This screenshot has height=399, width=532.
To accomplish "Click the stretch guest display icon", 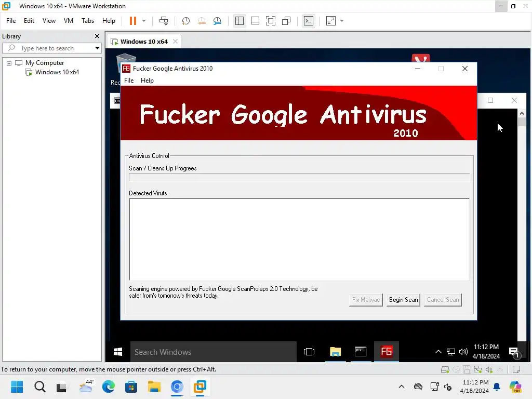I will 331,21.
